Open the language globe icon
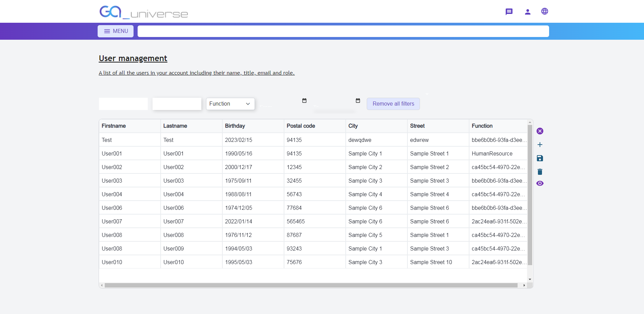 [545, 12]
